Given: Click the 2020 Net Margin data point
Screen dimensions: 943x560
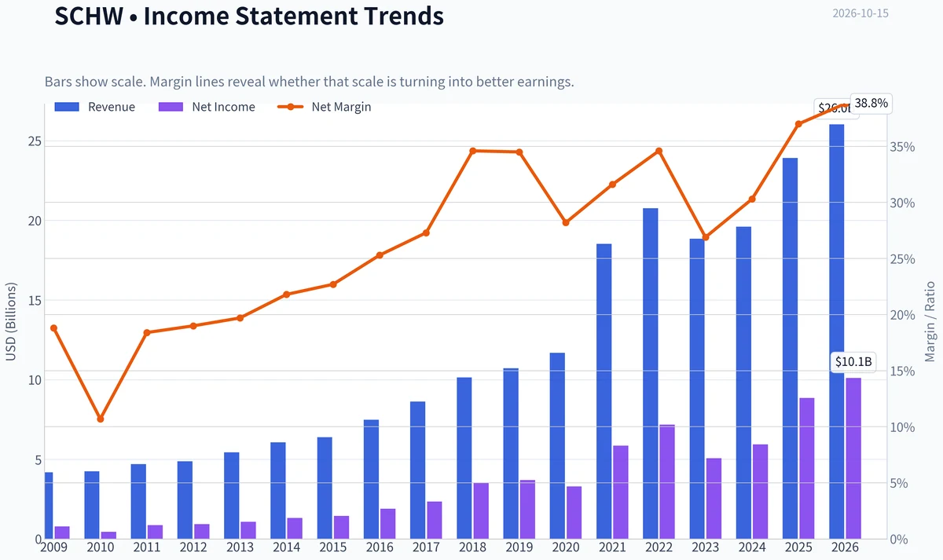Looking at the screenshot, I should [x=565, y=222].
